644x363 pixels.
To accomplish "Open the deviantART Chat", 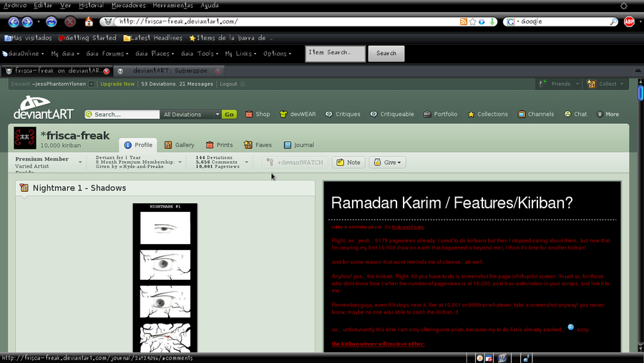I will point(575,114).
